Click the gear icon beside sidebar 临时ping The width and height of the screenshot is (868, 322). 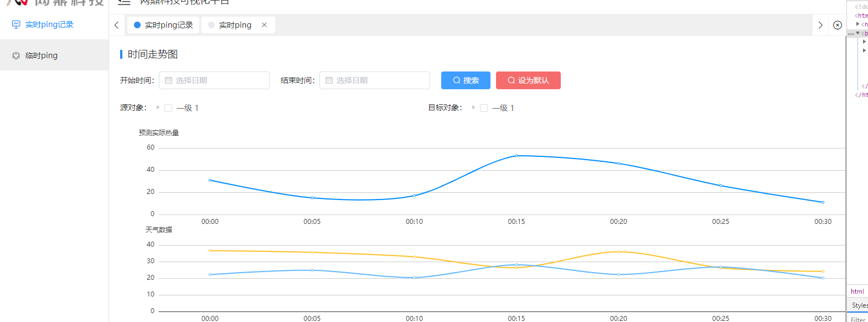pyautogui.click(x=16, y=55)
